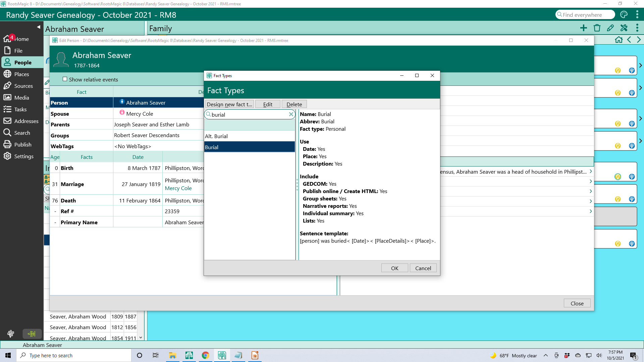The width and height of the screenshot is (644, 362).
Task: Go forward with the right chevron
Action: pyautogui.click(x=639, y=40)
